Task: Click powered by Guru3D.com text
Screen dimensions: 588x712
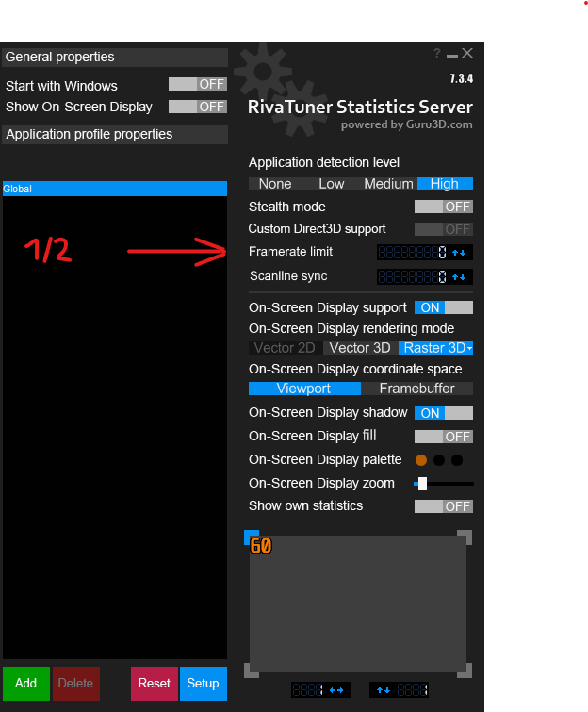Action: 406,124
